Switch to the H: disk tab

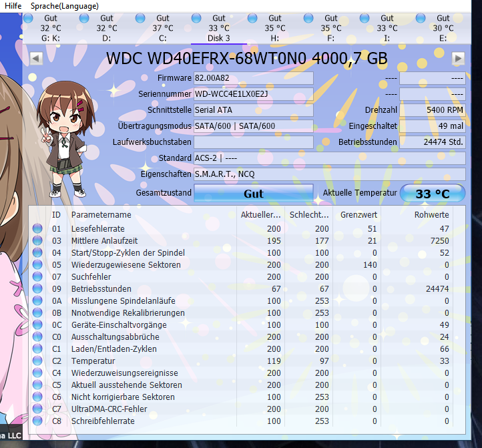pyautogui.click(x=275, y=28)
